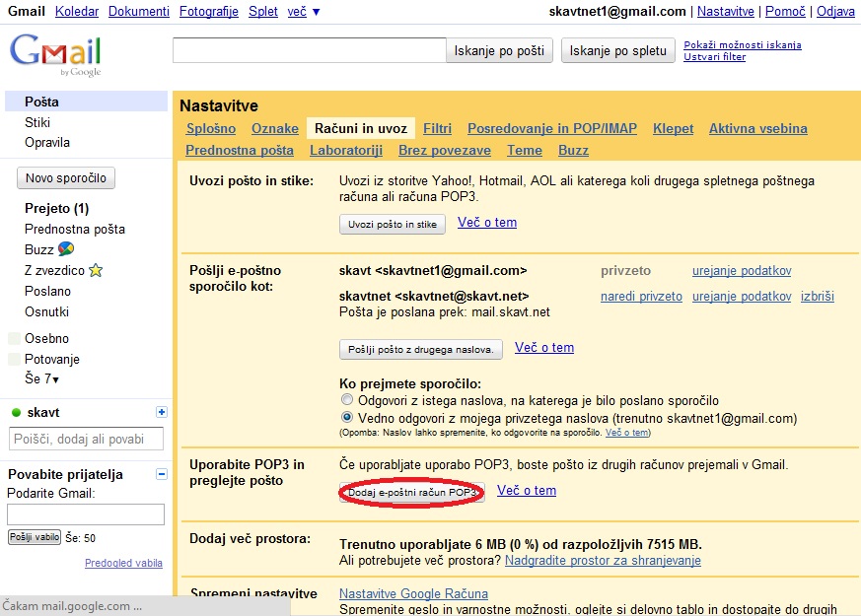Open Nadgradite prostor za shranjevanje link
This screenshot has height=616, width=861.
click(x=603, y=561)
